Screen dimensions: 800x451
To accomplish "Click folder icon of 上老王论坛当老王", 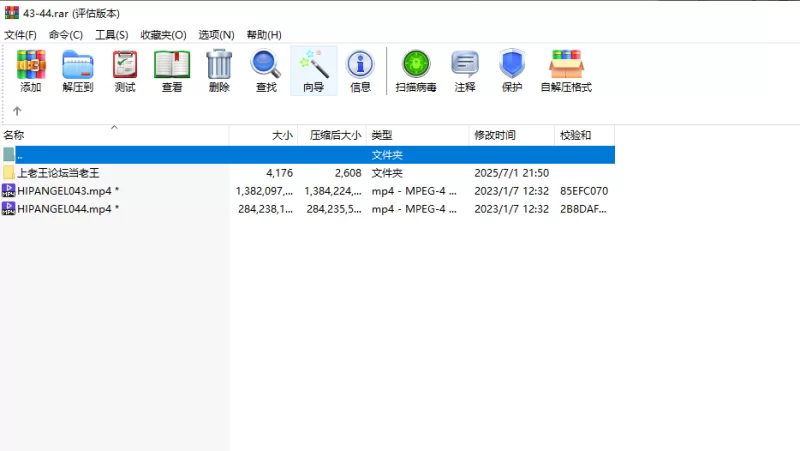I will [x=9, y=172].
